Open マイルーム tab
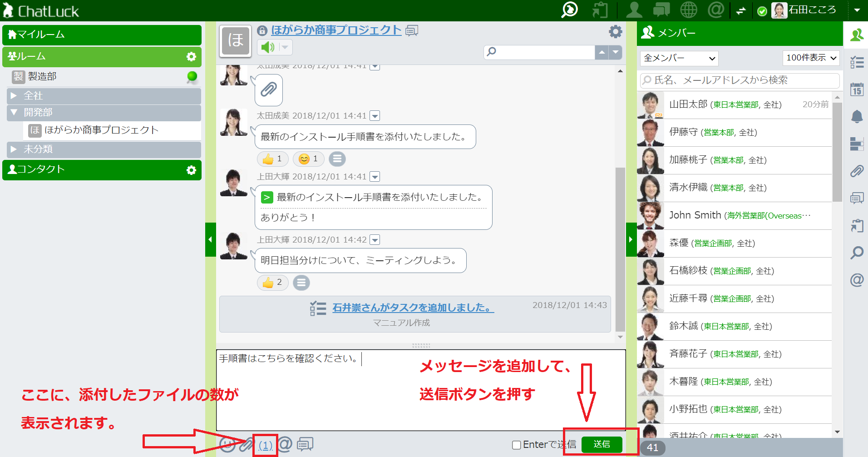 click(102, 35)
